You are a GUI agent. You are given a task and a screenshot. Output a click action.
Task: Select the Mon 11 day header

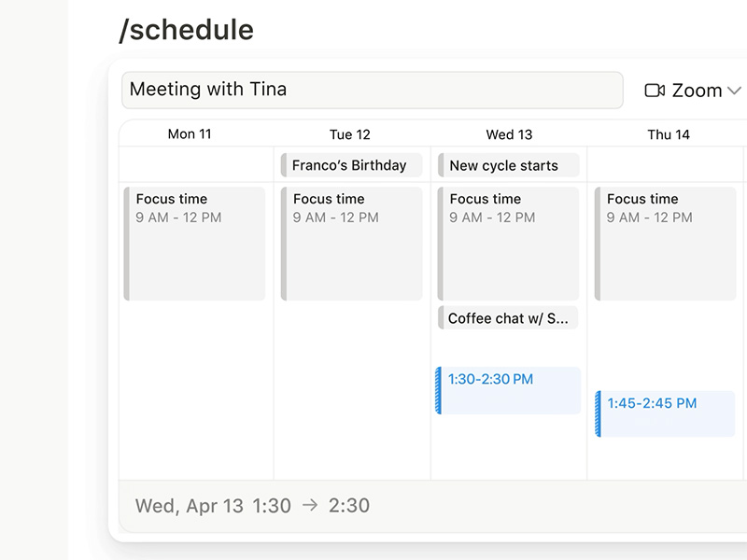click(190, 134)
